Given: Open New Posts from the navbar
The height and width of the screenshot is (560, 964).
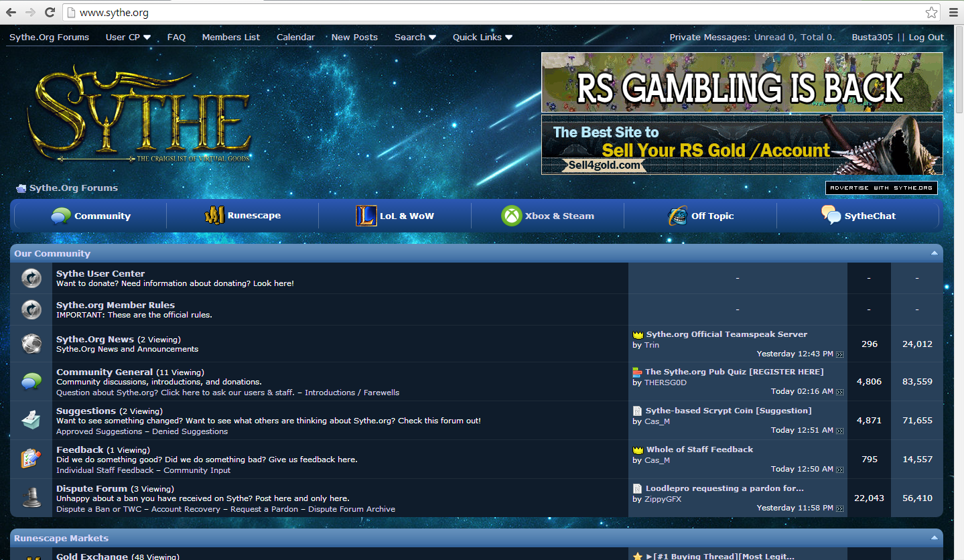Looking at the screenshot, I should pos(354,37).
